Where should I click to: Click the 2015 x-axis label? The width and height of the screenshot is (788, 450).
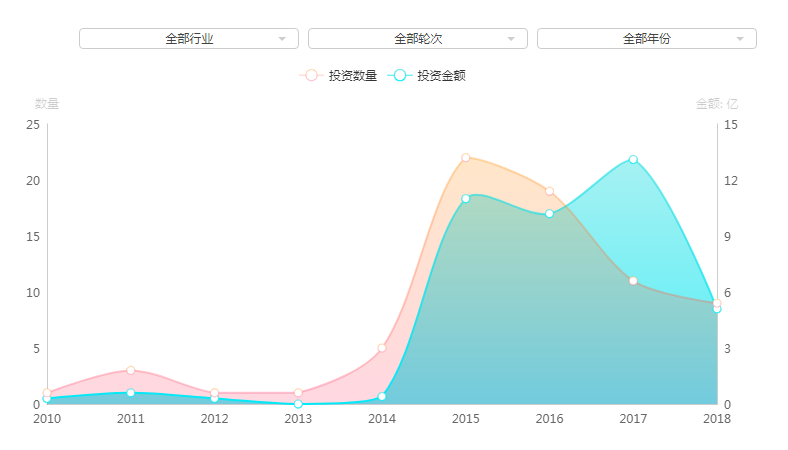[465, 419]
